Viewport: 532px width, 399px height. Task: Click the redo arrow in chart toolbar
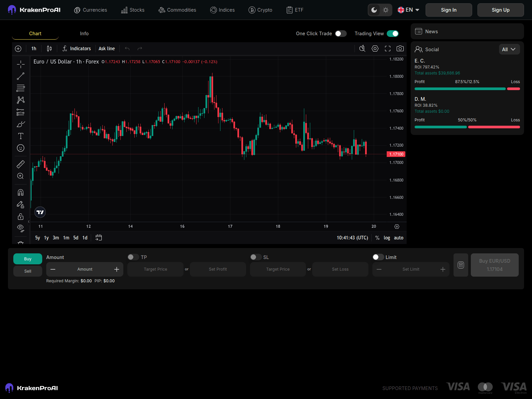tap(140, 49)
